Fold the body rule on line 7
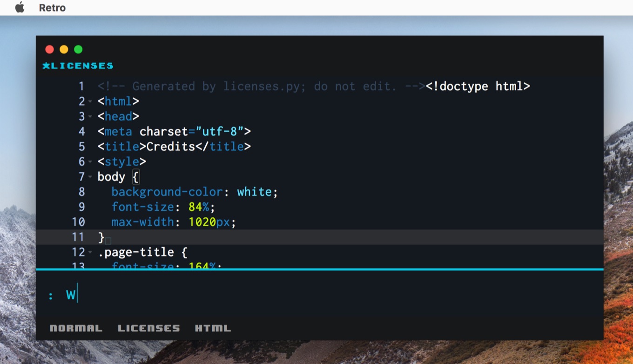 90,177
